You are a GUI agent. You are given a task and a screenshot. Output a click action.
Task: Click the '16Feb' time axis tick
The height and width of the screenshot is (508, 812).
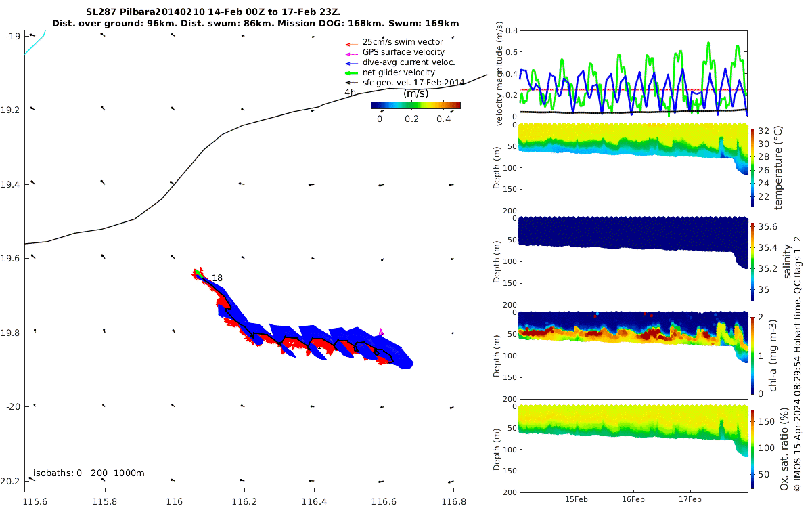[x=633, y=499]
